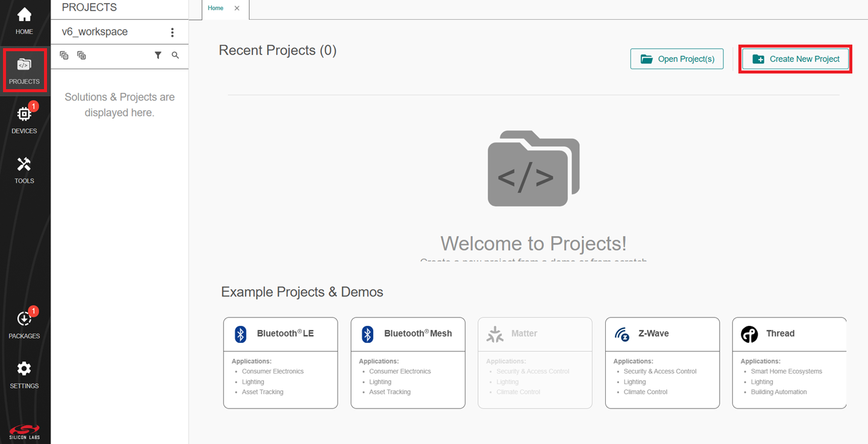The image size is (868, 444).
Task: Select the Bluetooth LE icon on its card
Action: (x=241, y=333)
